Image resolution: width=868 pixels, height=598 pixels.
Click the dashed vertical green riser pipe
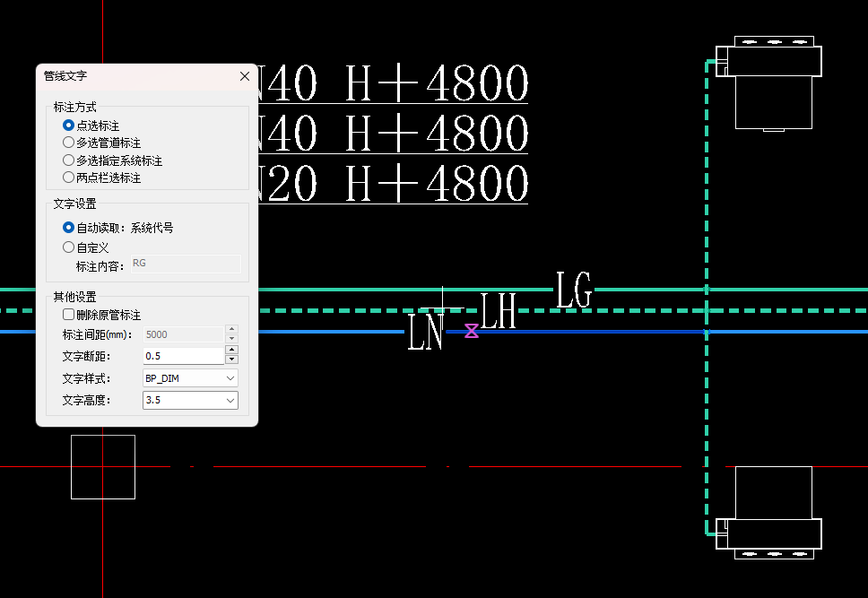(x=707, y=221)
